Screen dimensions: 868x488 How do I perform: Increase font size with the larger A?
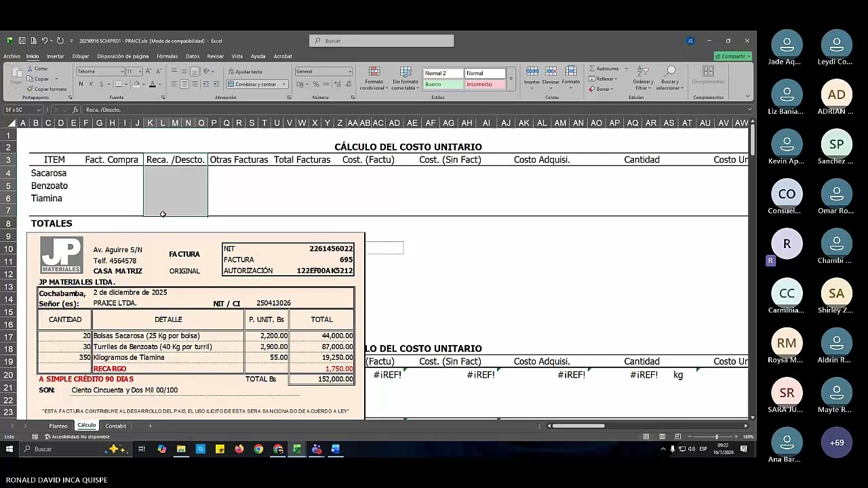148,71
